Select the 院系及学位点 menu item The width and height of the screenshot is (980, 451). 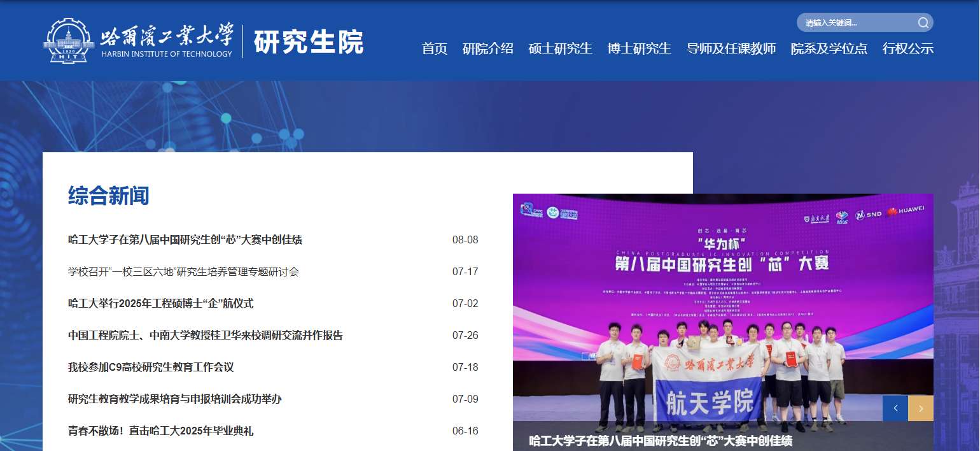[x=829, y=48]
